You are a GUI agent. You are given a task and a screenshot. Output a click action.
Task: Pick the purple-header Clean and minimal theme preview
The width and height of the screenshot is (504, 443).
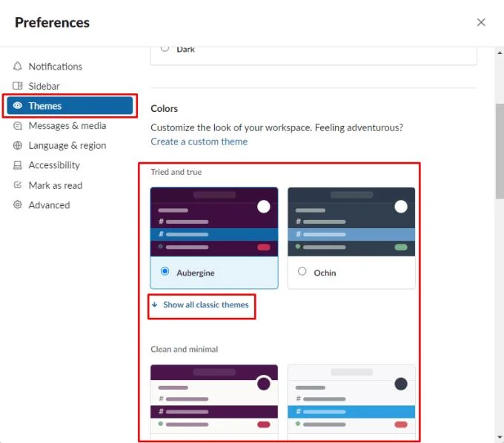214,399
